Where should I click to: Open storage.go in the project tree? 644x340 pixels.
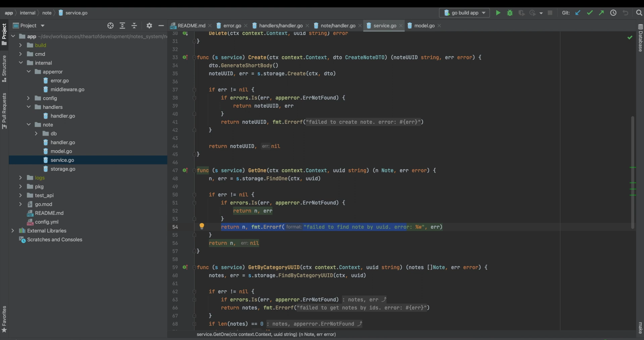[63, 169]
